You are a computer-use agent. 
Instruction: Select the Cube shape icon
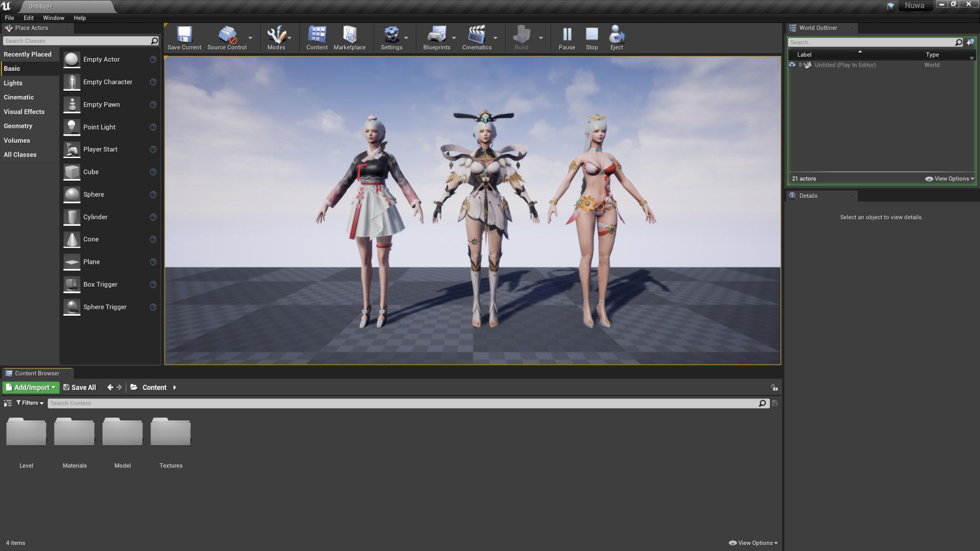(x=72, y=172)
